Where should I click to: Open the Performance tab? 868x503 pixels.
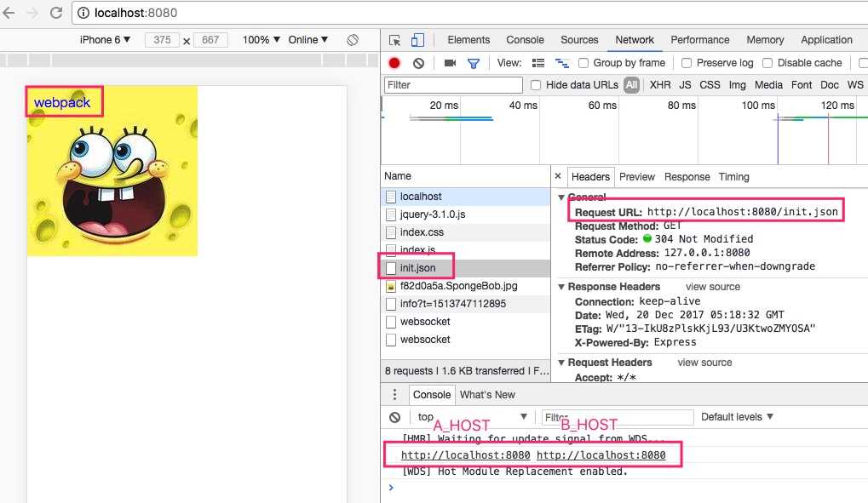click(699, 40)
